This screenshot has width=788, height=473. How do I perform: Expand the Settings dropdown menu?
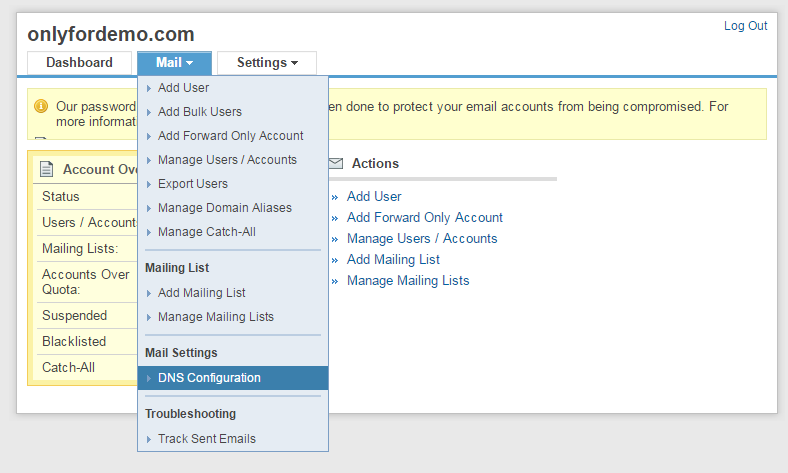click(267, 63)
